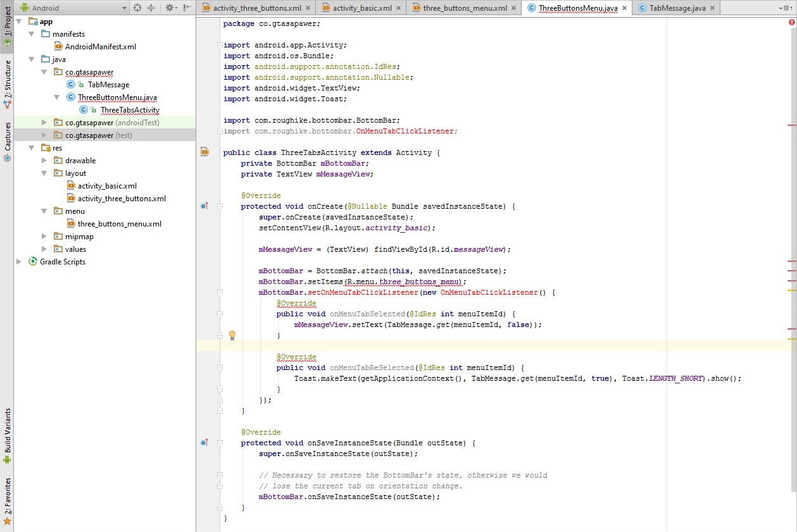This screenshot has height=532, width=797.
Task: Fold the import statements block
Action: tap(220, 46)
